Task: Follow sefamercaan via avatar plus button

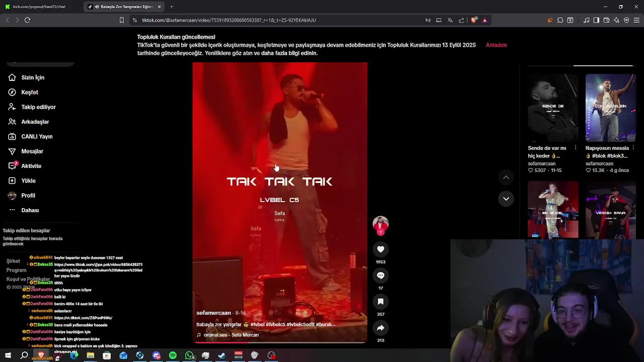Action: pyautogui.click(x=381, y=232)
